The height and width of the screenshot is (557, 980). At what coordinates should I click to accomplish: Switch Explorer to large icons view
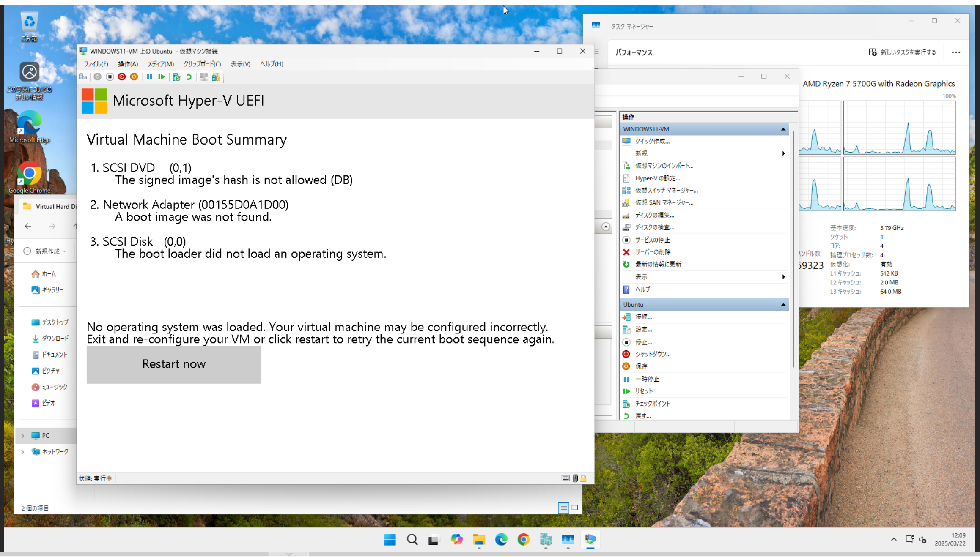pos(575,508)
